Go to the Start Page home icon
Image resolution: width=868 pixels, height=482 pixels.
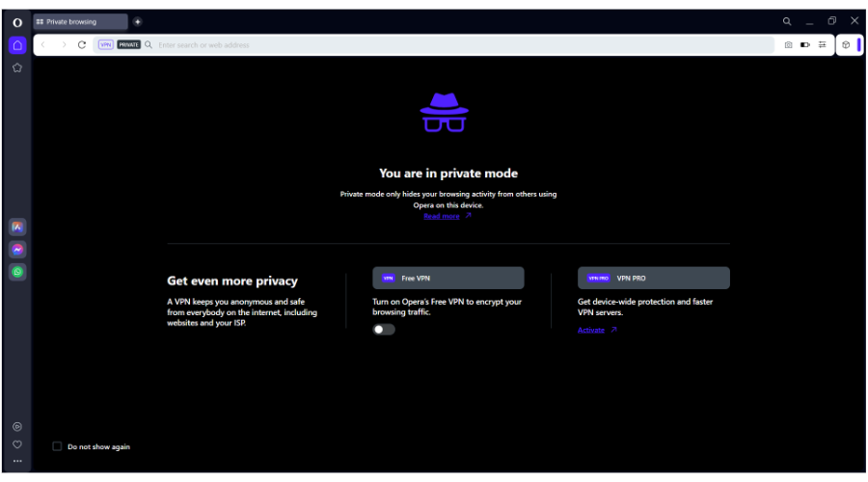pyautogui.click(x=17, y=45)
